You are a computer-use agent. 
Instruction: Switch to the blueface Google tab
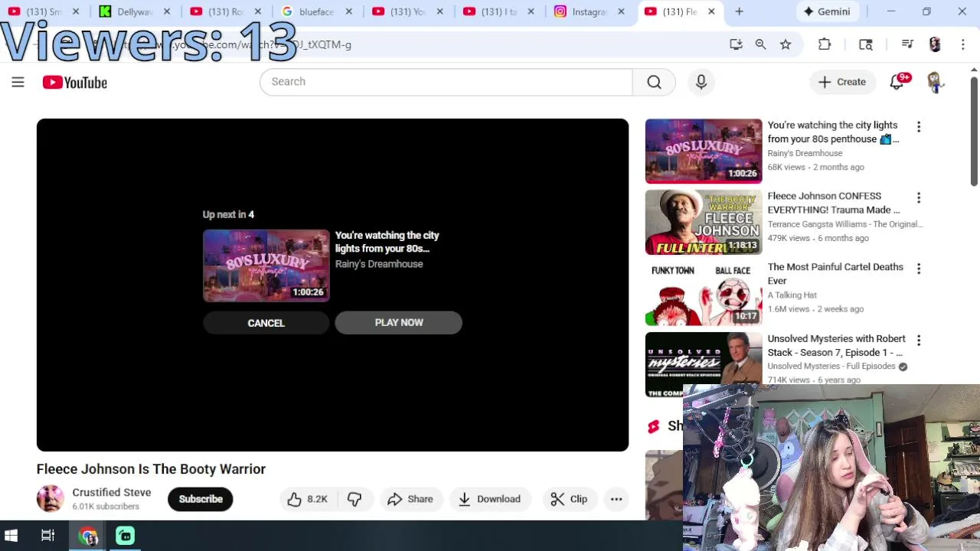click(317, 11)
